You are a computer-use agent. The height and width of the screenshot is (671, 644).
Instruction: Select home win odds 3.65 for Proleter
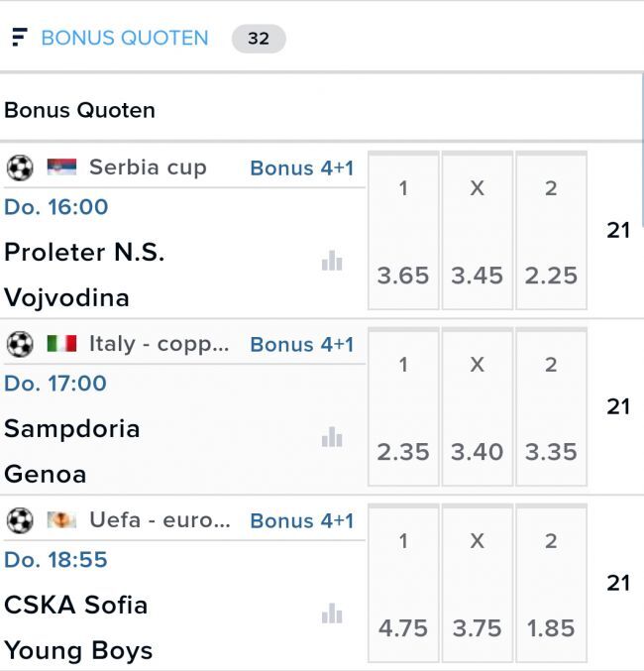[x=403, y=275]
